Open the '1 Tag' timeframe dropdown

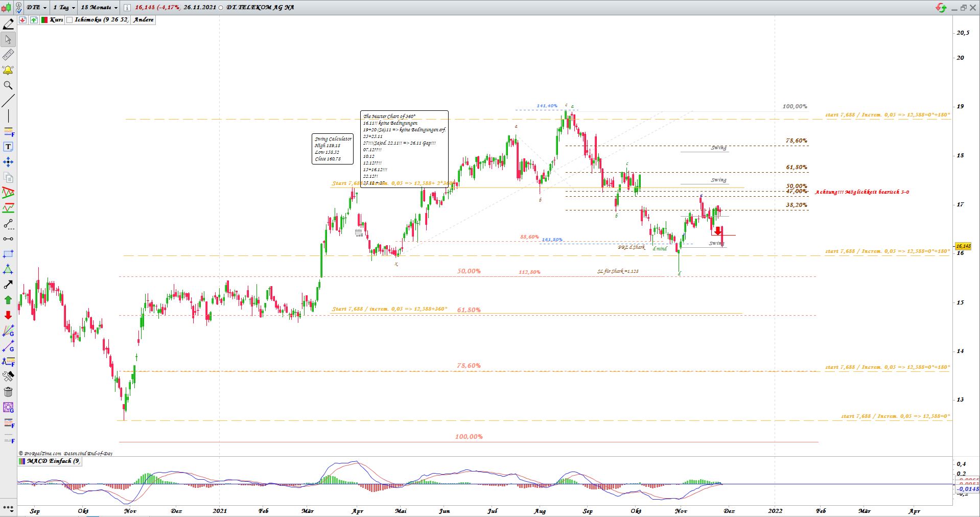64,8
